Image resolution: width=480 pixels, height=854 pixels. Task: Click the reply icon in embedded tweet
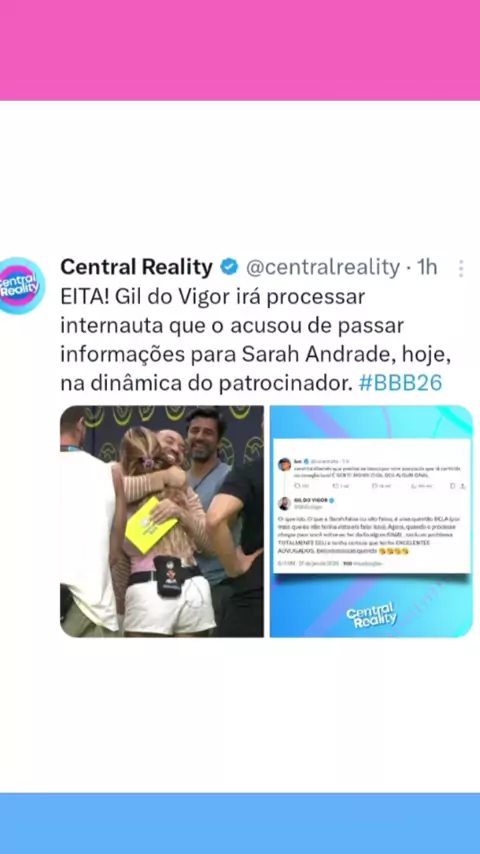(297, 485)
